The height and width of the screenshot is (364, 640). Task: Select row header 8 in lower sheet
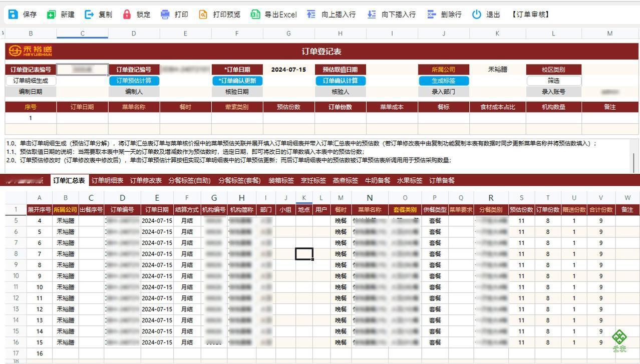pyautogui.click(x=16, y=254)
